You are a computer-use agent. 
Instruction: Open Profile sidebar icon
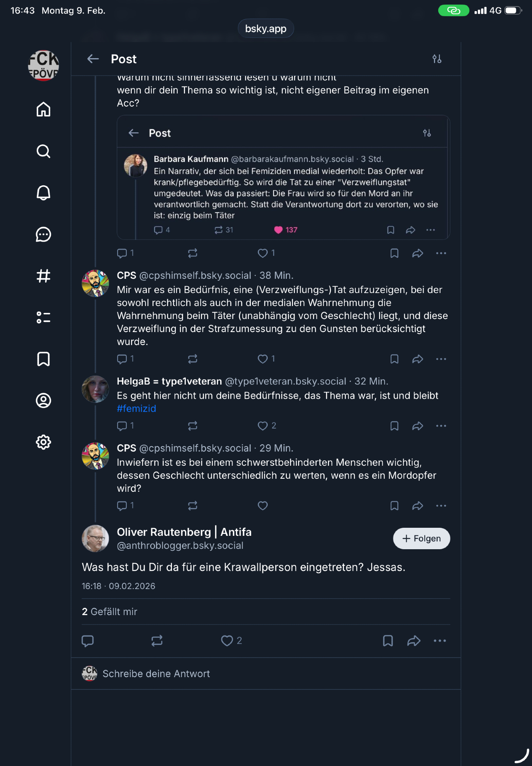point(43,401)
